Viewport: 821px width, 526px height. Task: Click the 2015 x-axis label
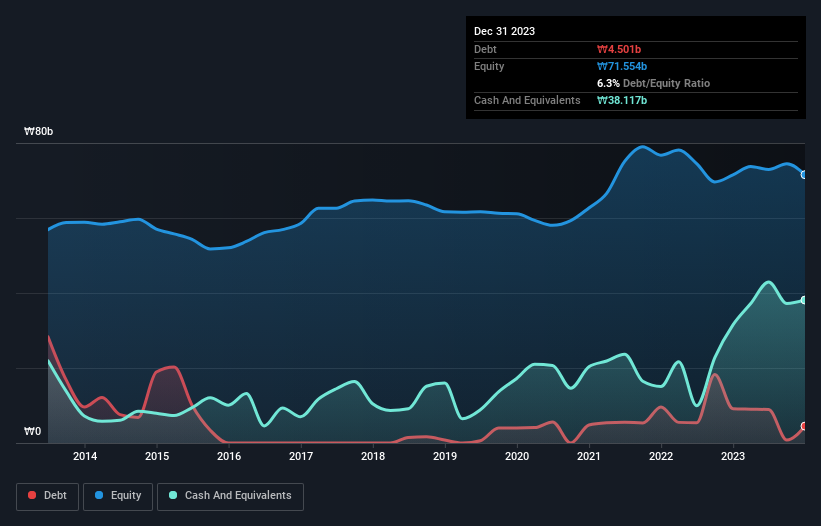157,456
